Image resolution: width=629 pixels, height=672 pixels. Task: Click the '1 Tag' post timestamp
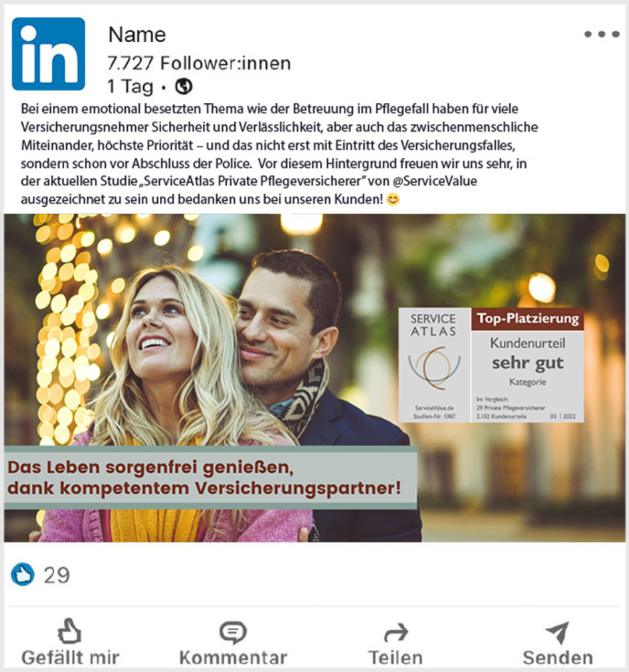pyautogui.click(x=130, y=86)
